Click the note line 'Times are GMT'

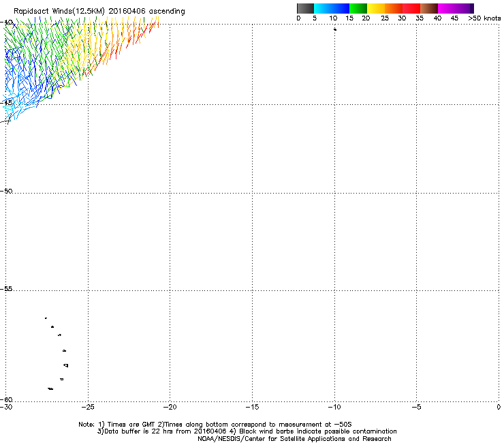coord(131,425)
